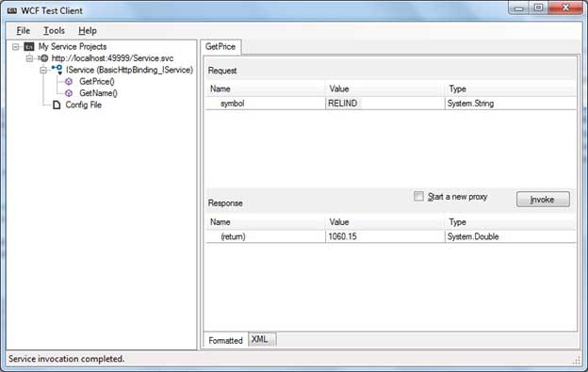Click the Response grid Name column header
The image size is (588, 372).
266,222
